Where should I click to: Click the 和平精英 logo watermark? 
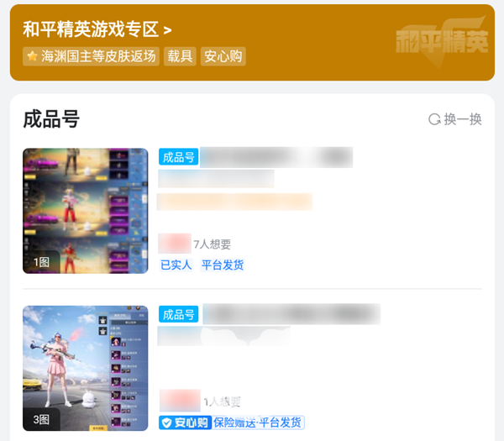pos(443,41)
